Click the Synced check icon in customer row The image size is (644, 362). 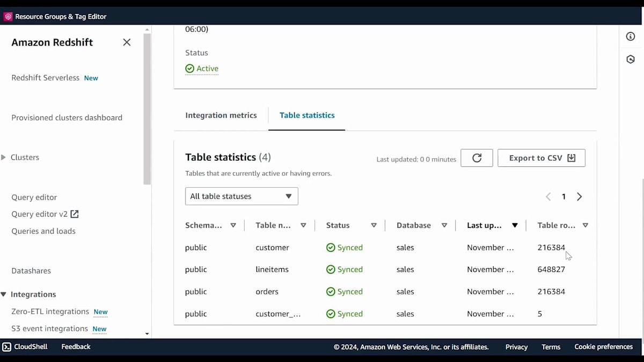pyautogui.click(x=331, y=248)
